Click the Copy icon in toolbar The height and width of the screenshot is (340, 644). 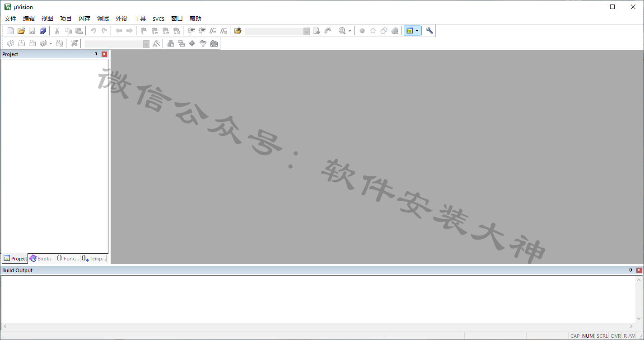(x=68, y=31)
